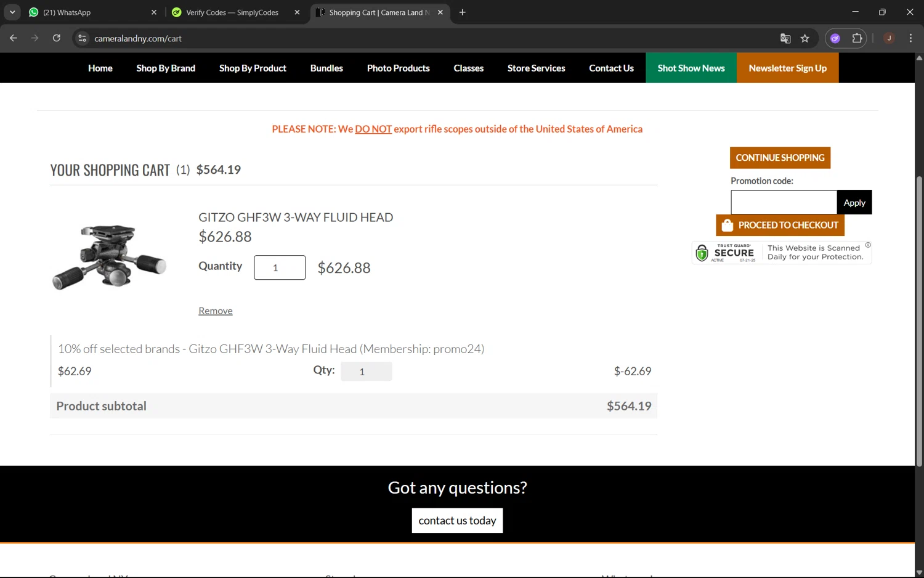Go forward one page
924x578 pixels.
coord(35,38)
